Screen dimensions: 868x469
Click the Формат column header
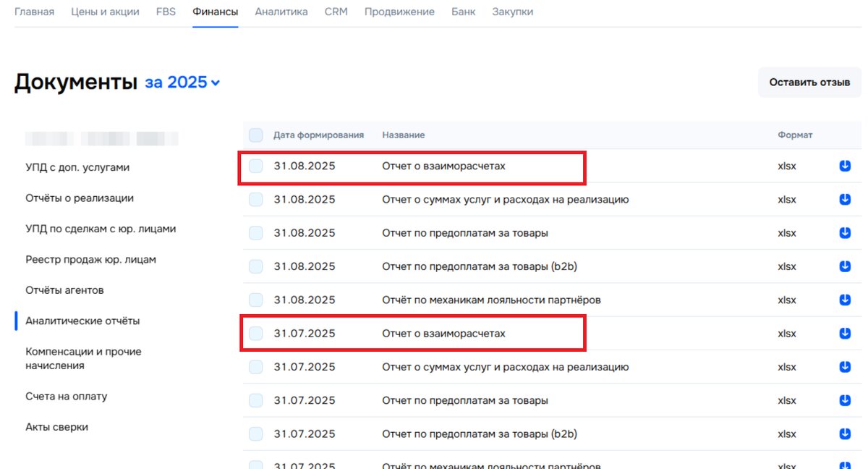795,135
